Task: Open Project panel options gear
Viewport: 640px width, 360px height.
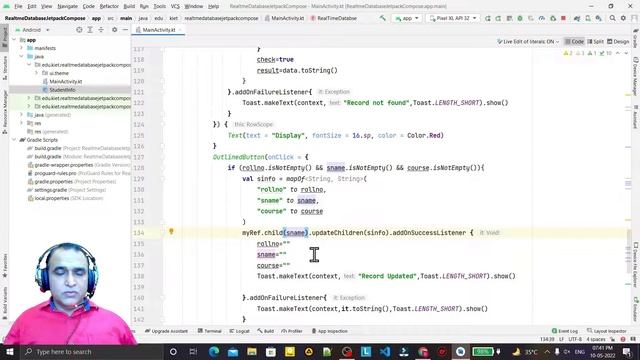Action: [114, 30]
